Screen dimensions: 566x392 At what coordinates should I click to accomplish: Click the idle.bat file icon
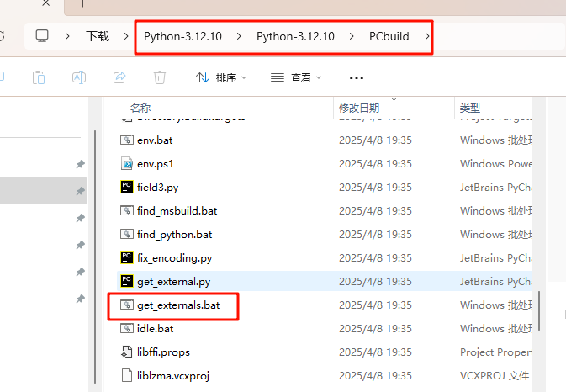point(127,328)
